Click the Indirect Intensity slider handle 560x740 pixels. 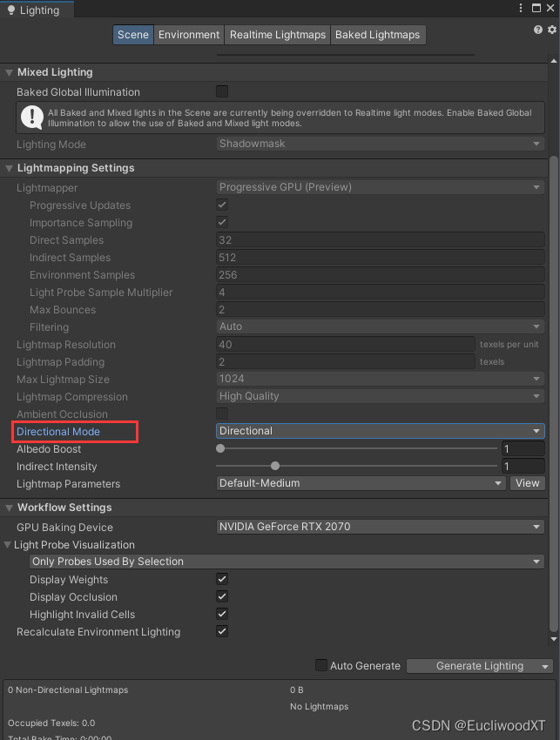[275, 466]
